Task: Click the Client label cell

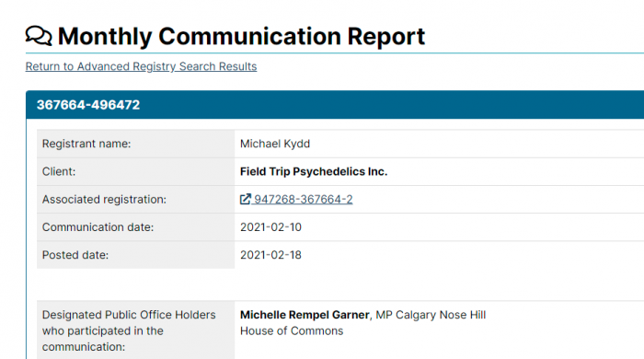Action: click(135, 172)
